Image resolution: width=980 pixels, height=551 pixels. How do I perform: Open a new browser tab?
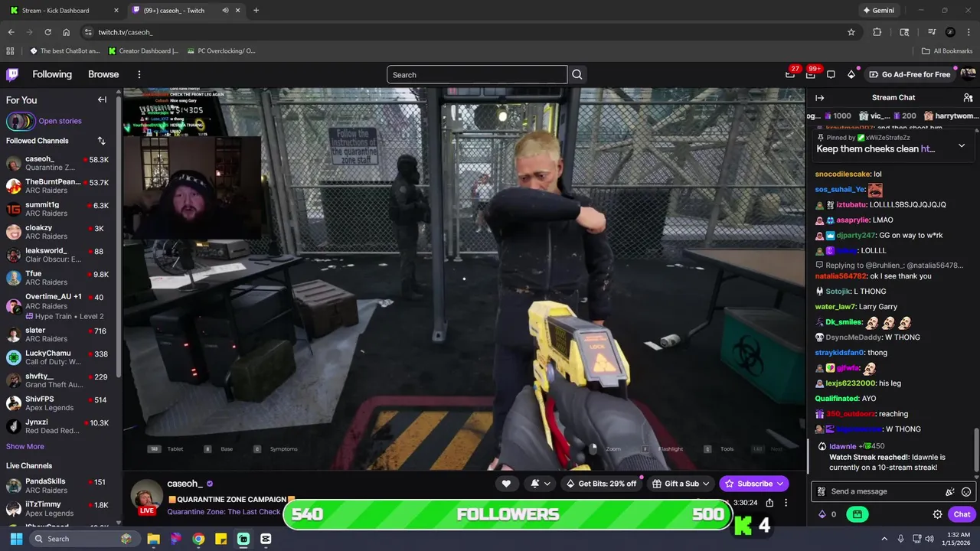[x=256, y=10]
